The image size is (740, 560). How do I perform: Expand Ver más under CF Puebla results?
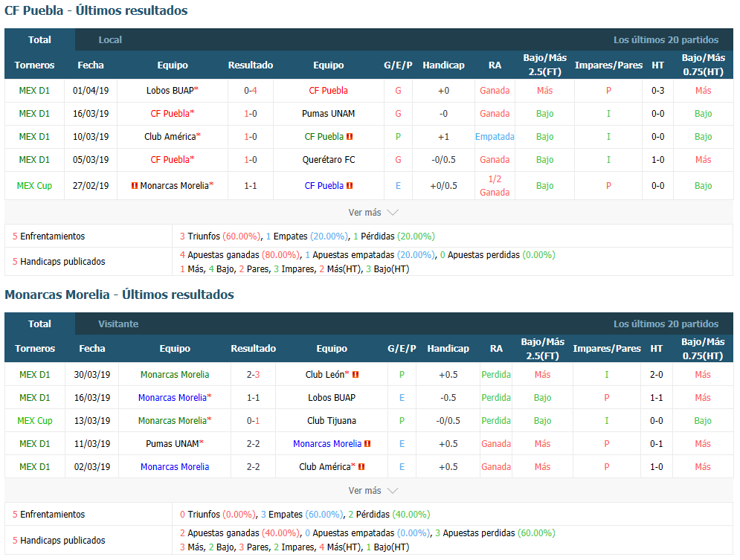tap(373, 213)
